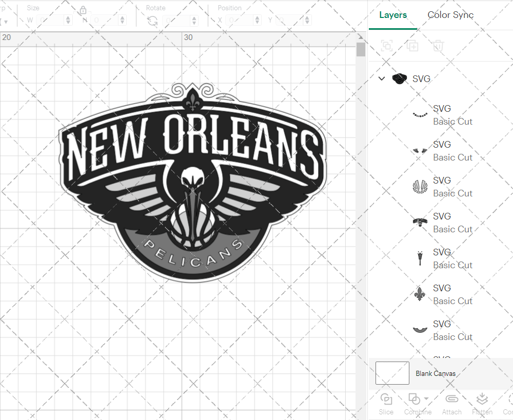Click the Blank Canvas label
The image size is (513, 420).
[x=436, y=373]
